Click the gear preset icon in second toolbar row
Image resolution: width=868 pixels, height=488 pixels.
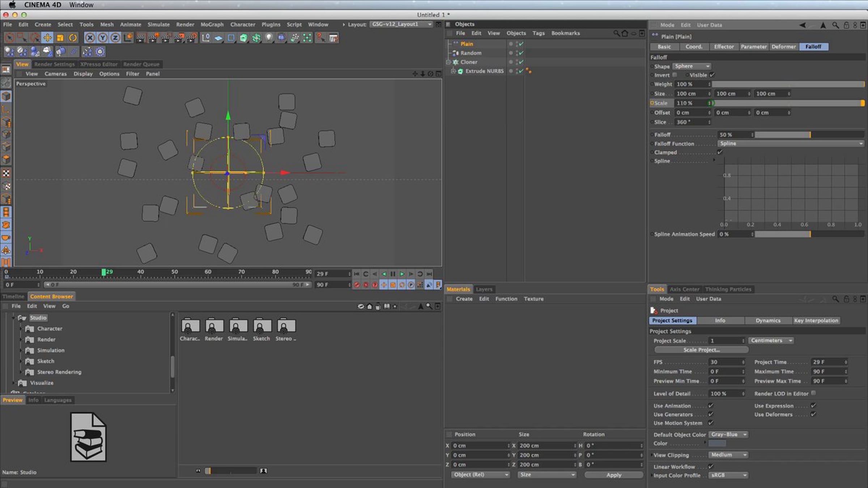[x=100, y=52]
